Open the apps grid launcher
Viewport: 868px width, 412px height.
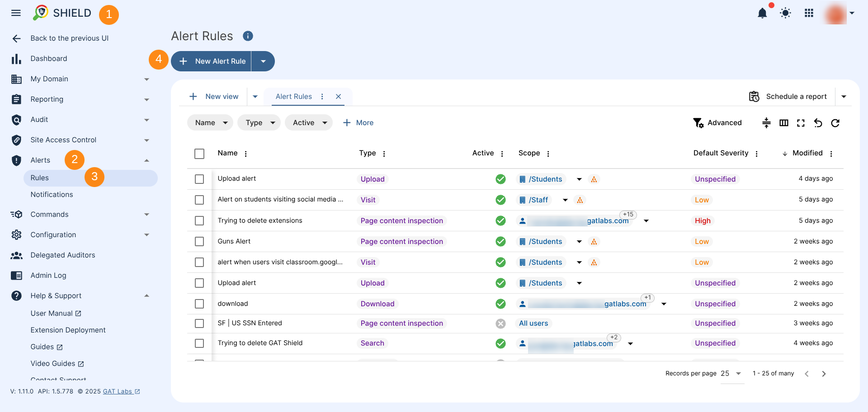809,13
